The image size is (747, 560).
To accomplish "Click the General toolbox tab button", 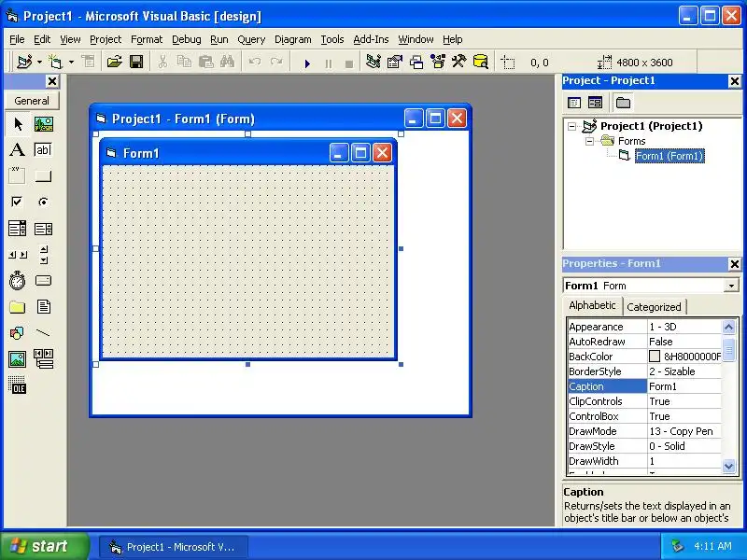I will pos(32,101).
